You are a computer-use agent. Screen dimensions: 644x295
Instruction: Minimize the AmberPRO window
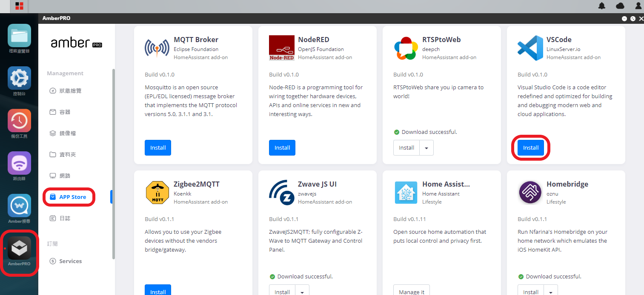coord(624,18)
